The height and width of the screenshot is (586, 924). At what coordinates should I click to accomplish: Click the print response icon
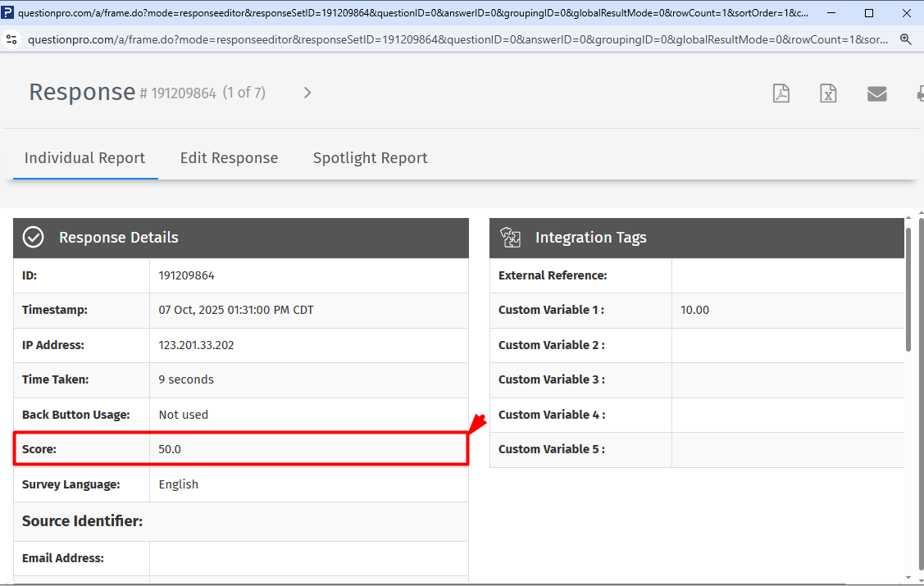point(919,93)
